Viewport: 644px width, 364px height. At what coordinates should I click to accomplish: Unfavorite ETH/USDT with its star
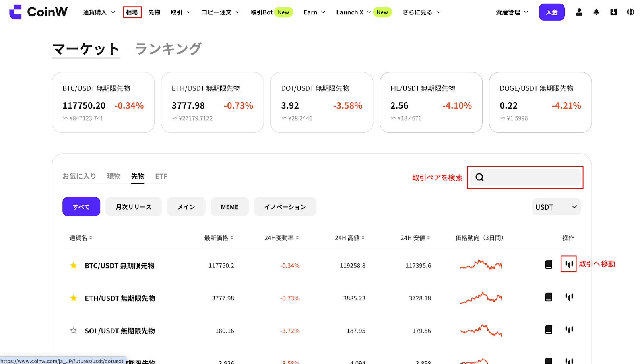tap(73, 298)
